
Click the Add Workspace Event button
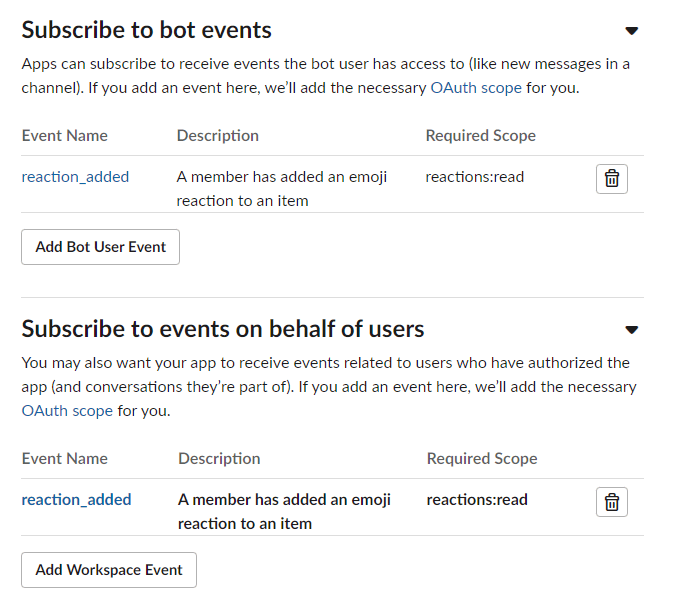click(x=109, y=570)
